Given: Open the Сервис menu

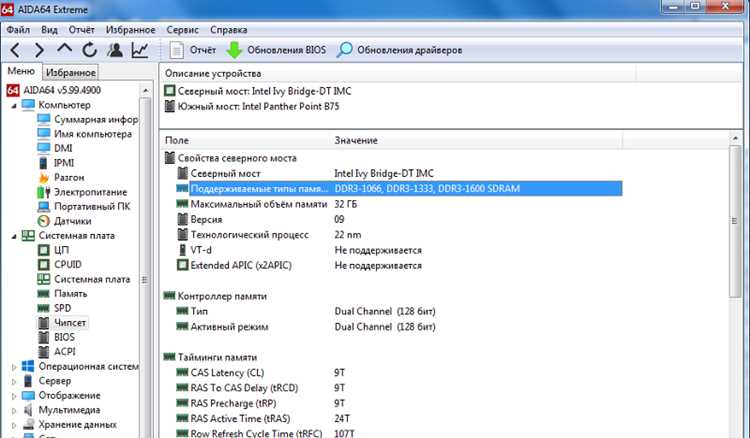Looking at the screenshot, I should click(x=182, y=30).
